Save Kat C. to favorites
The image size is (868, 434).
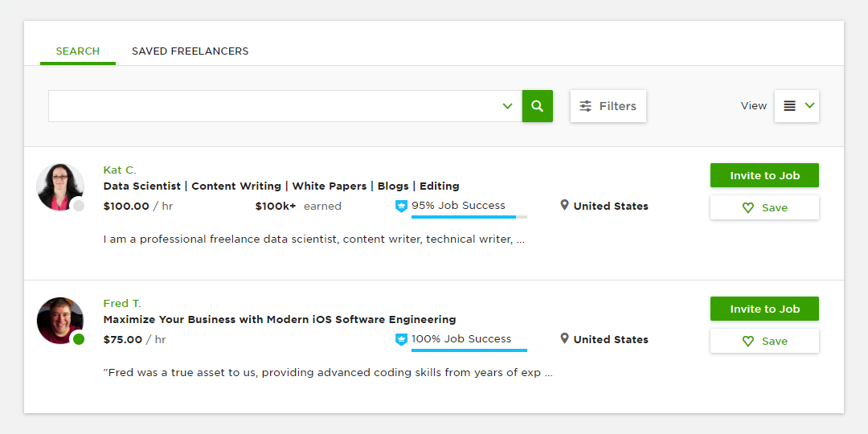coord(764,207)
